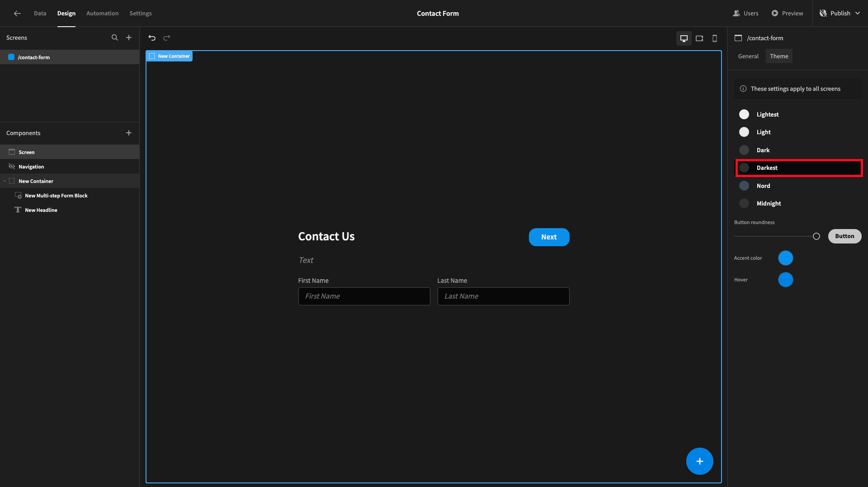Open the Accent color swatch

coord(785,258)
